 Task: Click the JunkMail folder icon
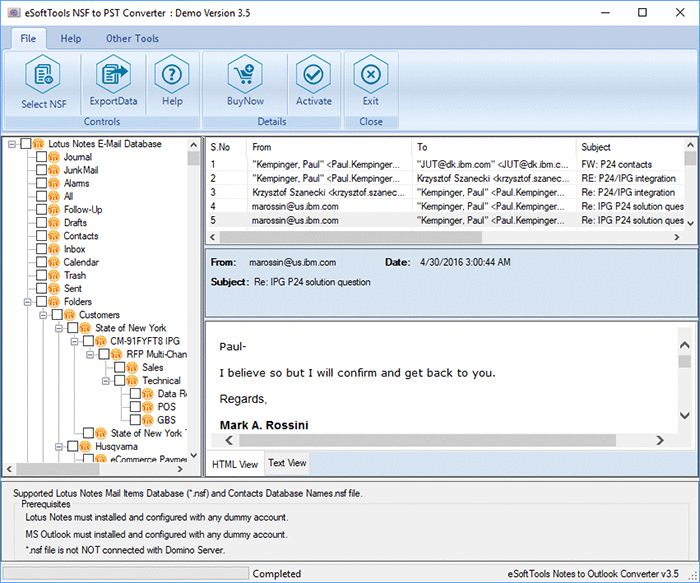click(x=54, y=170)
